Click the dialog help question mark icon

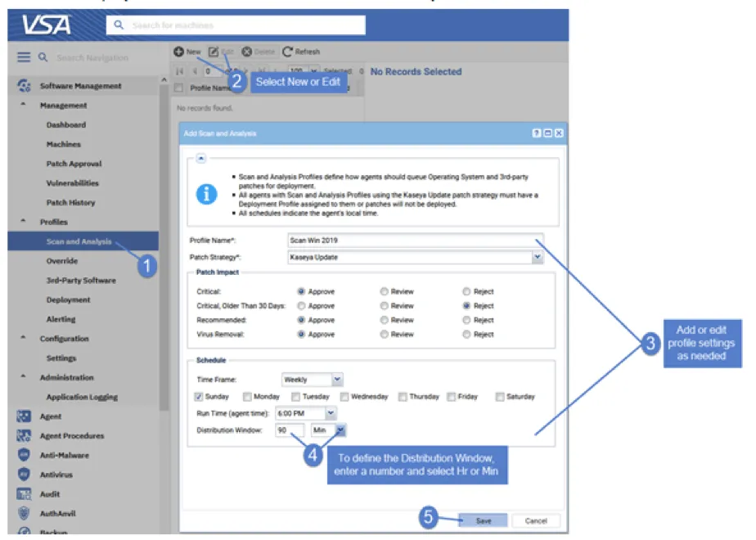pyautogui.click(x=537, y=133)
